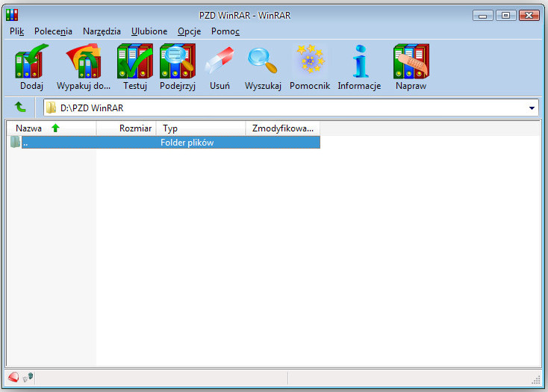Sort by Zmodyfikowa... column header
This screenshot has height=392, width=548.
click(283, 128)
